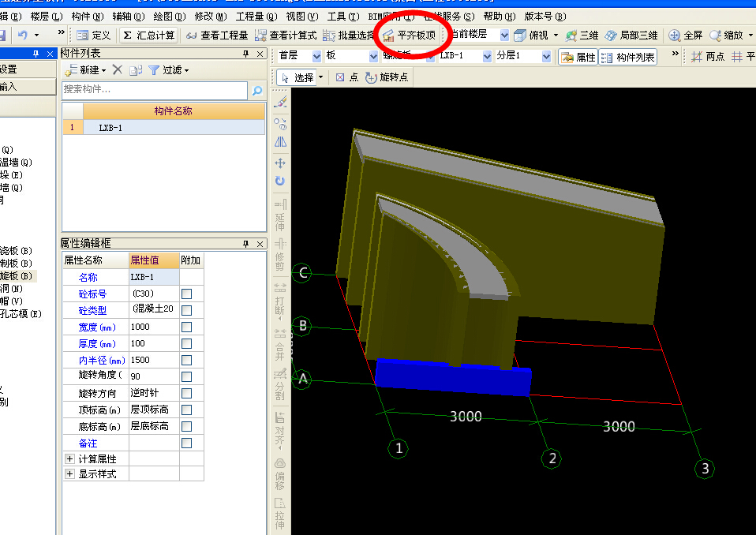Viewport: 756px width, 535px height.
Task: Click the 偏移 offset tool
Action: (x=280, y=474)
